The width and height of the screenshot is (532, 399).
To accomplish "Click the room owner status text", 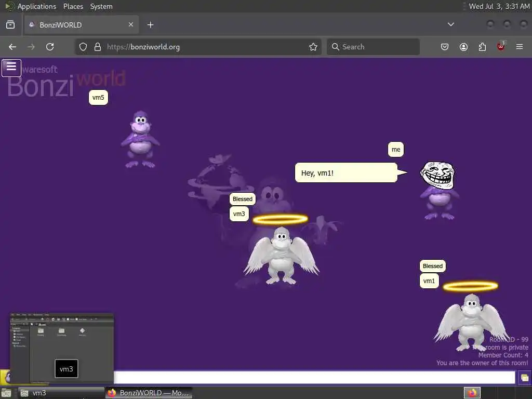I will (482, 363).
